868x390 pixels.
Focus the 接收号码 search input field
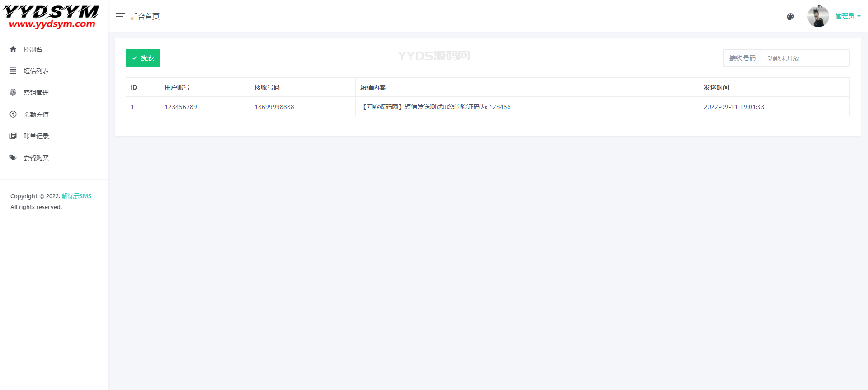coord(805,58)
